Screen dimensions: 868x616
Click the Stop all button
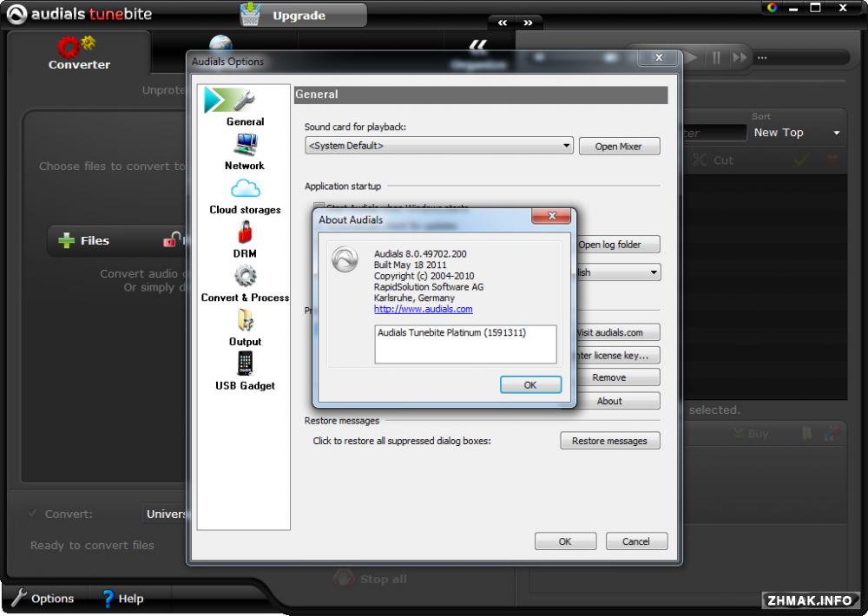point(372,579)
